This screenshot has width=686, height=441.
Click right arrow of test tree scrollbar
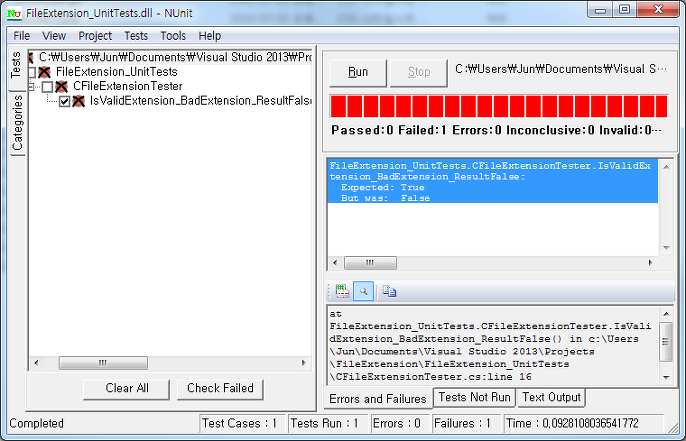(x=304, y=363)
